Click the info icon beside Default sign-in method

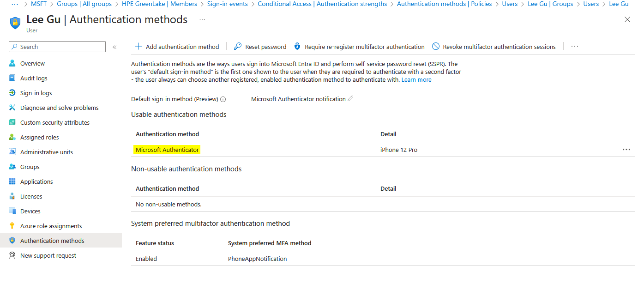click(x=223, y=99)
